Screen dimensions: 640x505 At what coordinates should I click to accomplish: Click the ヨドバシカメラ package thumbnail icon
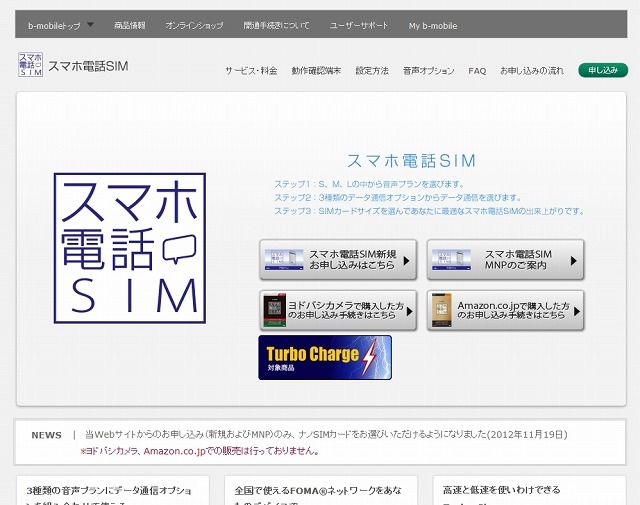[274, 310]
